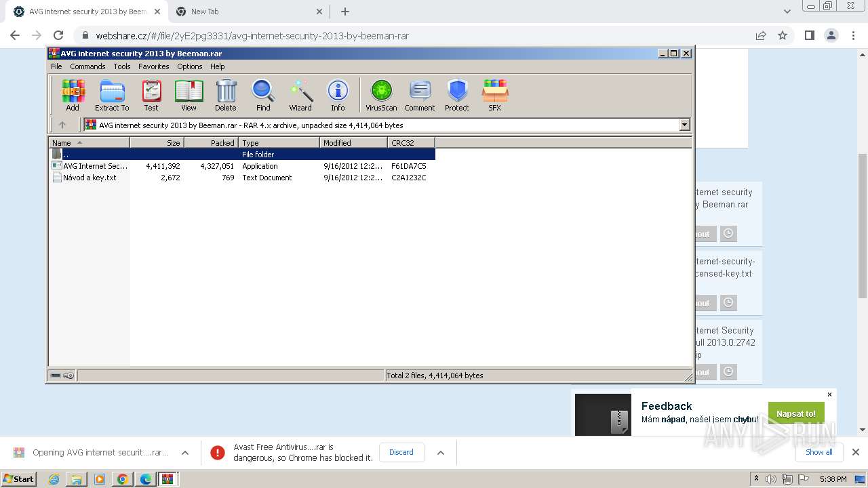Click the Extract To toolbar icon
The height and width of the screenshot is (488, 868).
pos(112,95)
